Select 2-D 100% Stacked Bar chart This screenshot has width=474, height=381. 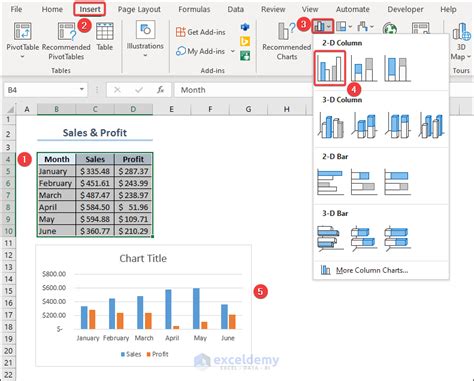coord(397,182)
